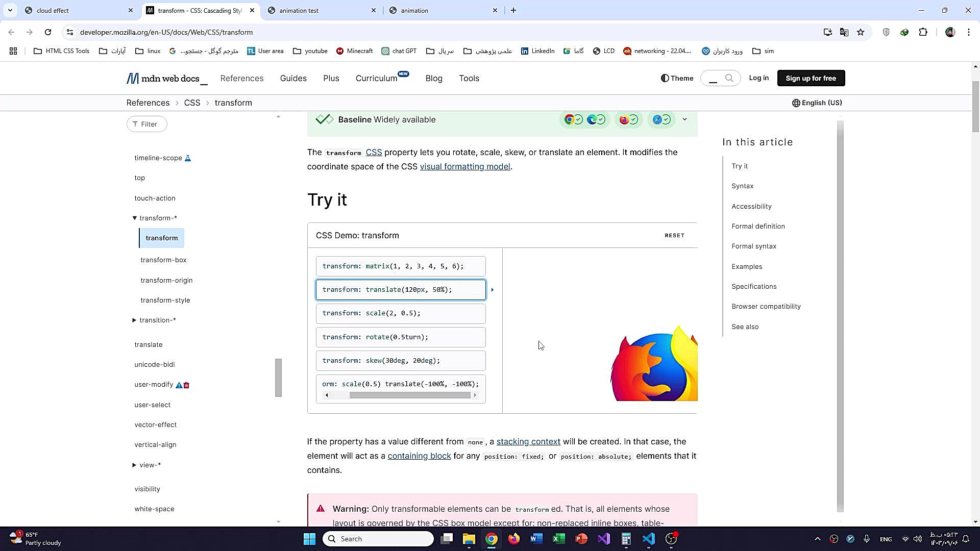
Task: Open the Curriculum menu item
Action: pos(376,78)
